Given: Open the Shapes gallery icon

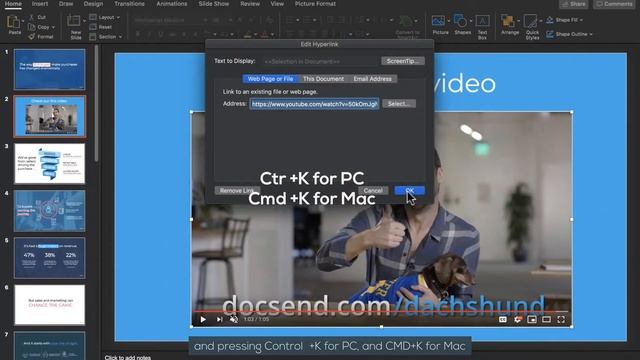Looking at the screenshot, I should click(x=460, y=20).
